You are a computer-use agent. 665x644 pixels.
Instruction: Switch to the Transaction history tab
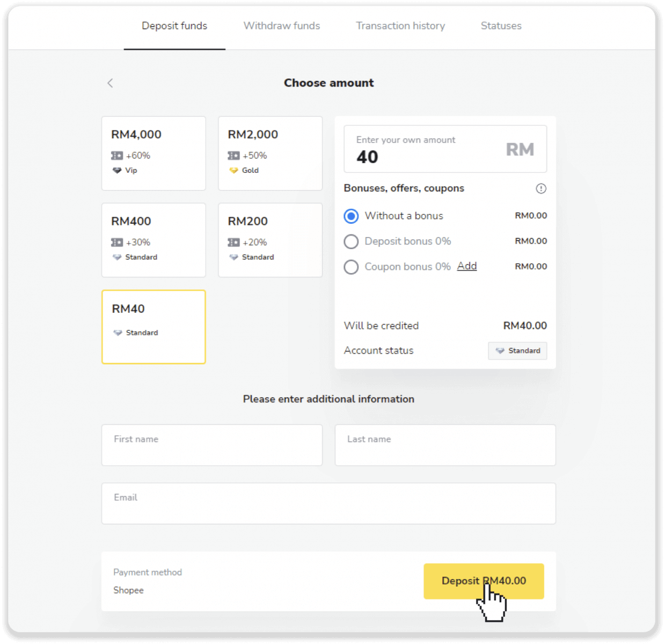[x=400, y=26]
